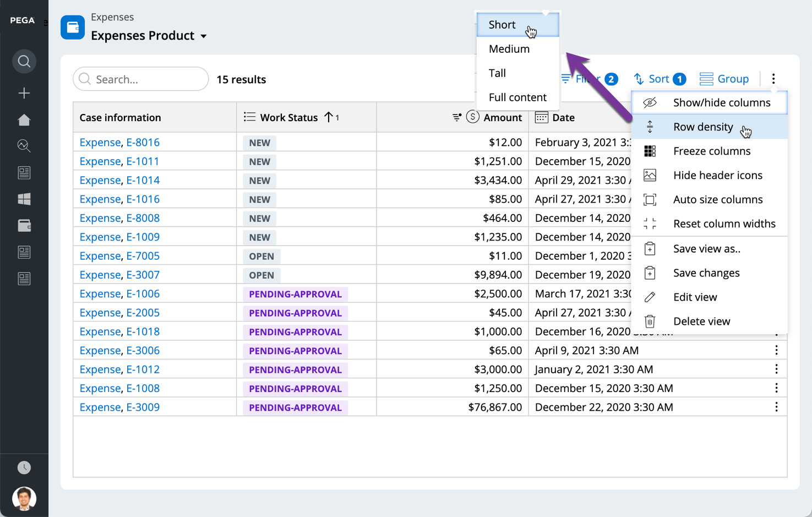Choose Edit view menu item
The height and width of the screenshot is (517, 812).
(710, 297)
